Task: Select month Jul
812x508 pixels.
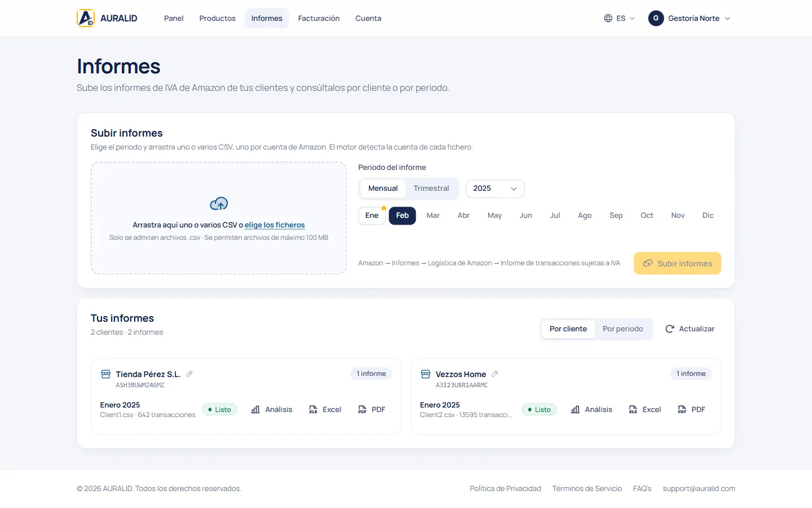Action: coord(555,216)
